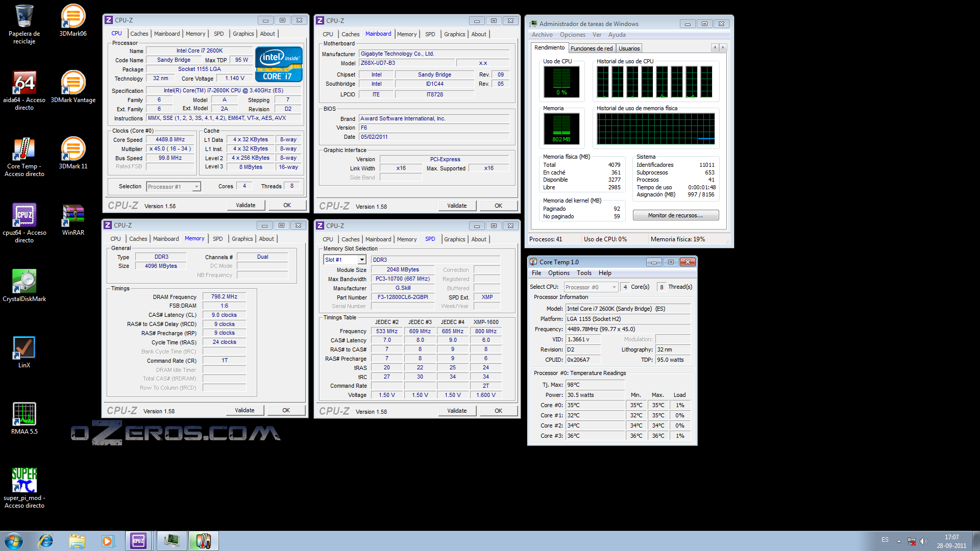The width and height of the screenshot is (980, 551).
Task: Select the CPU-Z taskbar button
Action: [x=138, y=541]
